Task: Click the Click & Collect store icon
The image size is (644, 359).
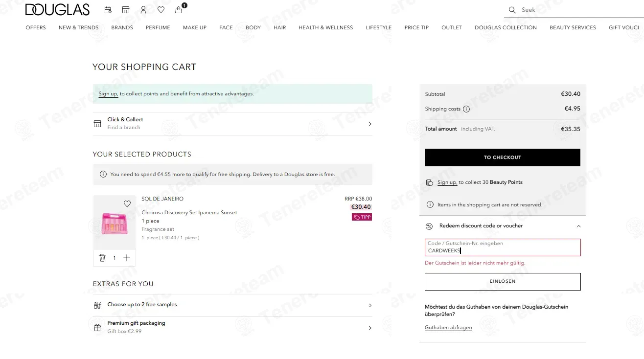Action: [97, 124]
